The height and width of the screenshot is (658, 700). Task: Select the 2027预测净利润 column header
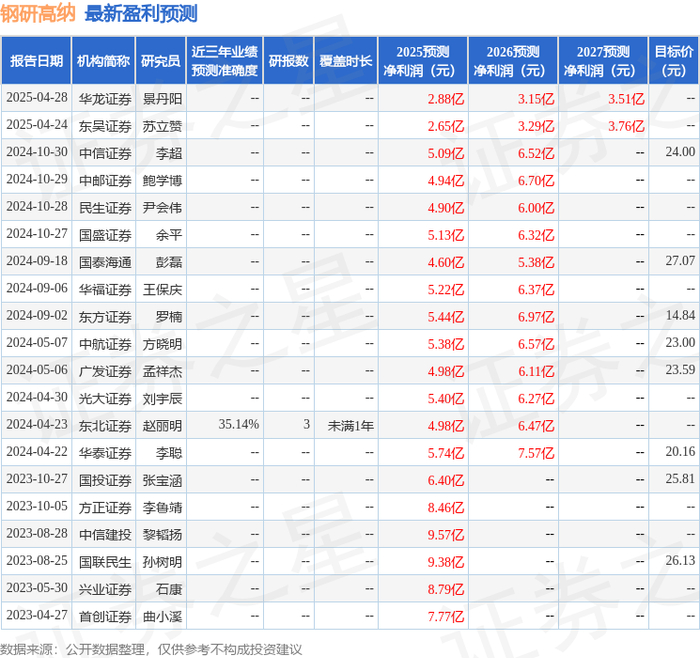click(603, 61)
